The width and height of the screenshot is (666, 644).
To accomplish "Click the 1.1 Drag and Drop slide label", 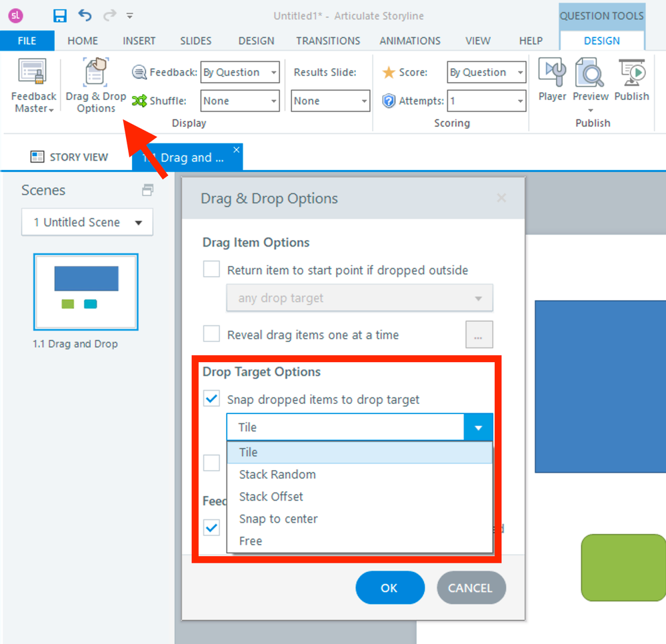I will pos(75,343).
